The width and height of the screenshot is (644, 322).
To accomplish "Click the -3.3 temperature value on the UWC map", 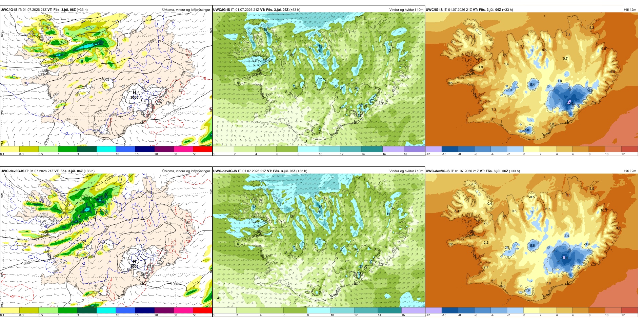I will (x=509, y=90).
